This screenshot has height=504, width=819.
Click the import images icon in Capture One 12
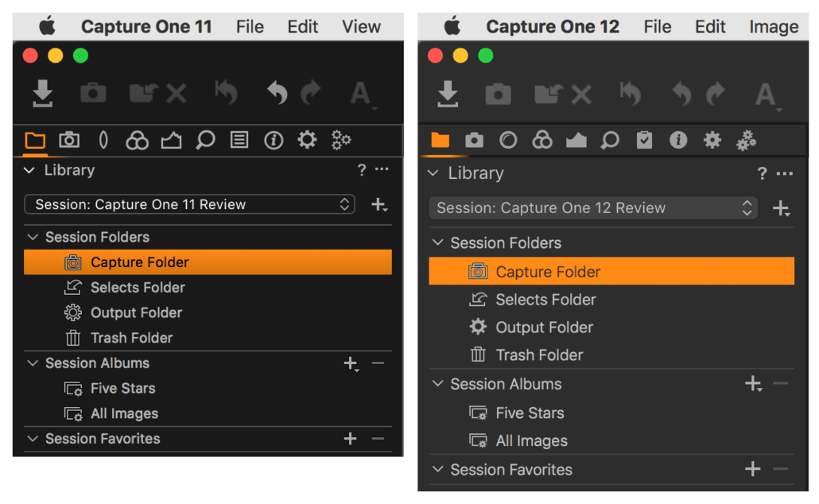pos(448,94)
